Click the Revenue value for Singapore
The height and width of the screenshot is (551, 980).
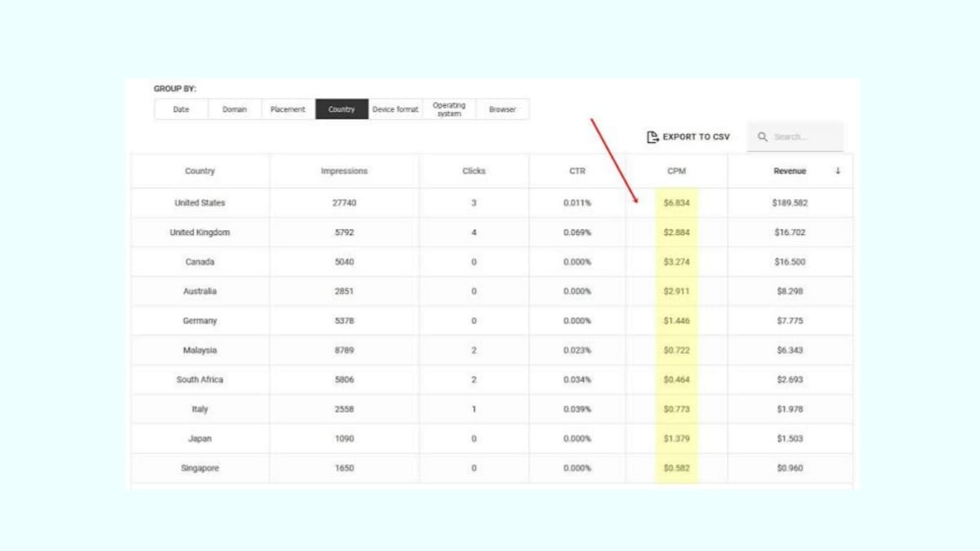(x=790, y=468)
